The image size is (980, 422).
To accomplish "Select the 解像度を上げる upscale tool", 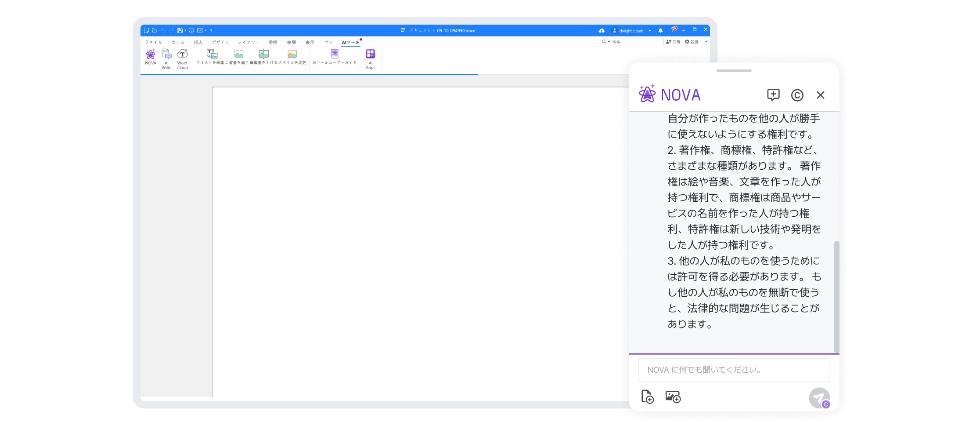I will pos(263,56).
